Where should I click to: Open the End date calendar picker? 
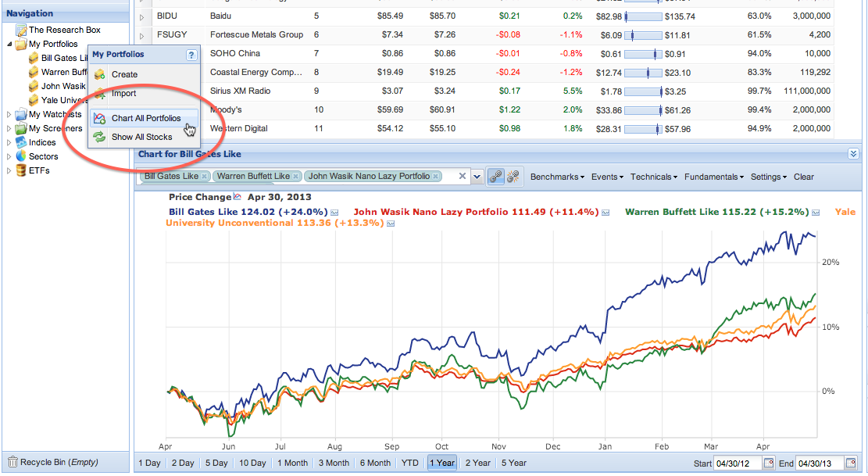pos(851,463)
